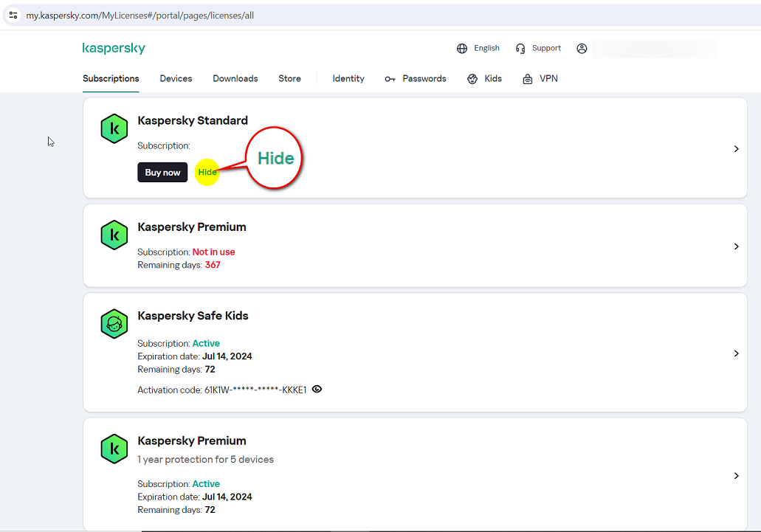This screenshot has height=532, width=761.
Task: Switch to the Downloads tab
Action: [x=235, y=79]
